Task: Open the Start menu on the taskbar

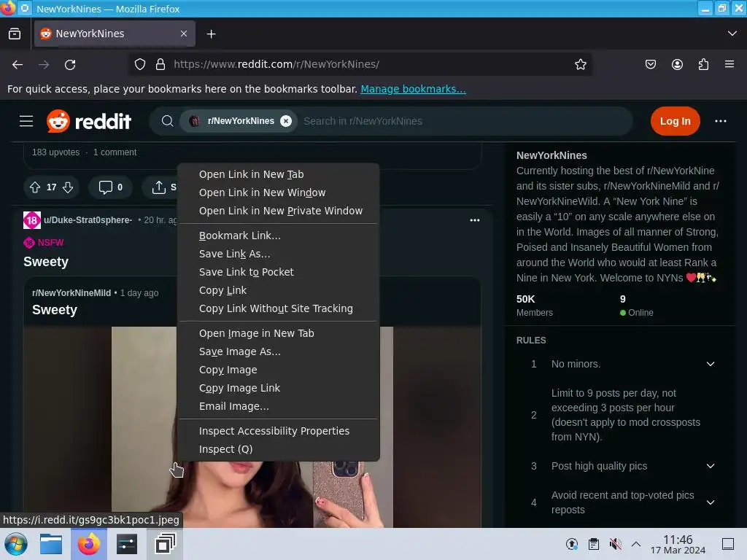Action: pyautogui.click(x=16, y=544)
